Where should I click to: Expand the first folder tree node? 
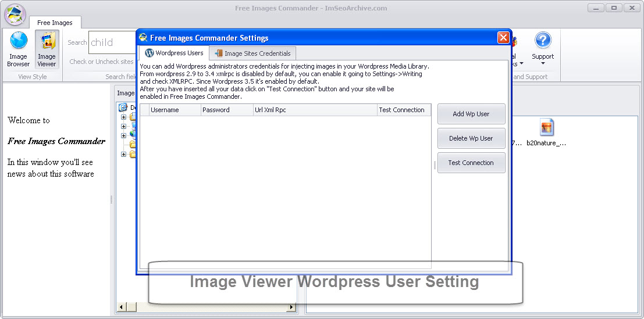[x=123, y=117]
